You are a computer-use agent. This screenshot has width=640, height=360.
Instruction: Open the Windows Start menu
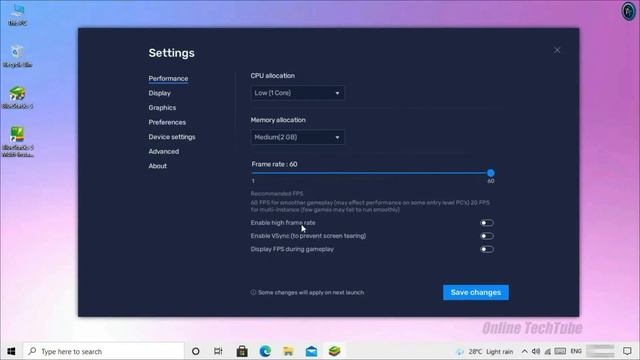tap(11, 351)
